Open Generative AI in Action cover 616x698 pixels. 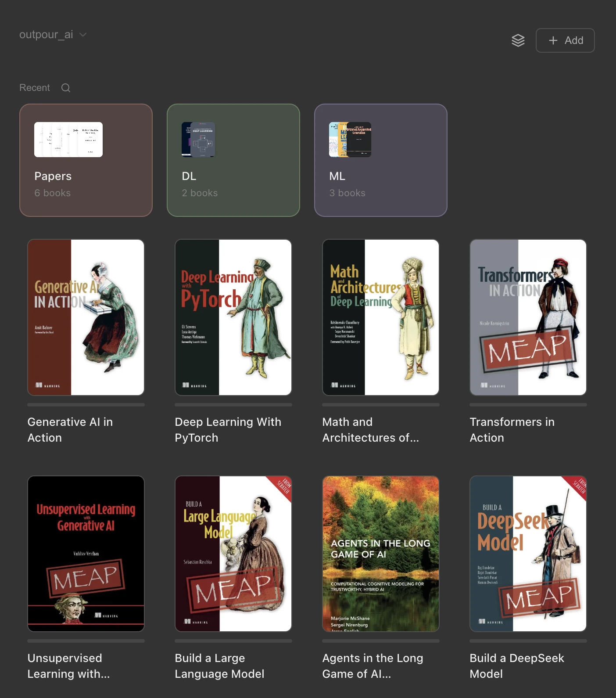[86, 317]
